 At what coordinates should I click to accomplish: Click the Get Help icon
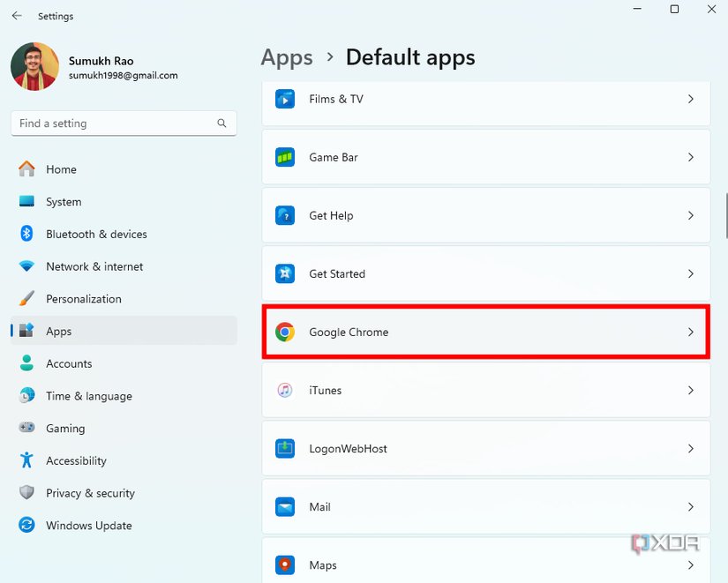click(x=284, y=215)
